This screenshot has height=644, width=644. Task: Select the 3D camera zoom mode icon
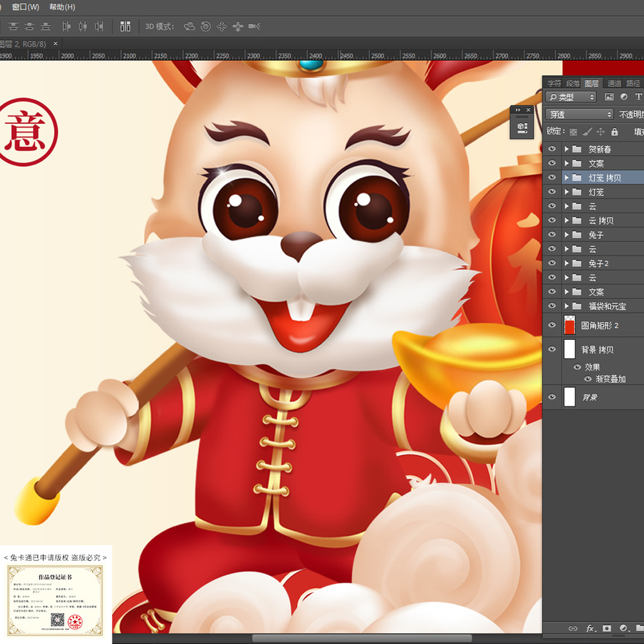click(254, 26)
